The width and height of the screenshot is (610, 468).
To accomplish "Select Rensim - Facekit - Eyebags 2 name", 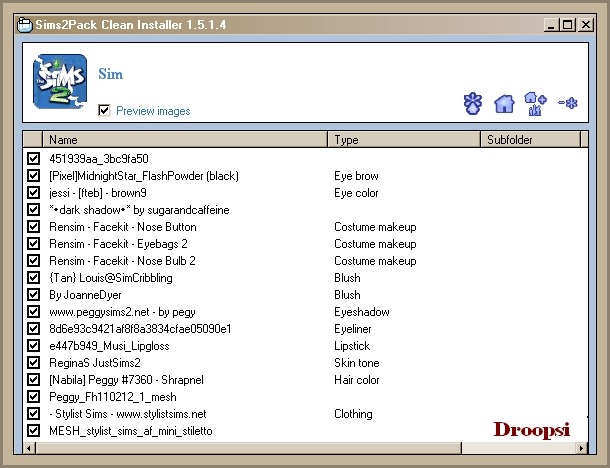I will (118, 244).
